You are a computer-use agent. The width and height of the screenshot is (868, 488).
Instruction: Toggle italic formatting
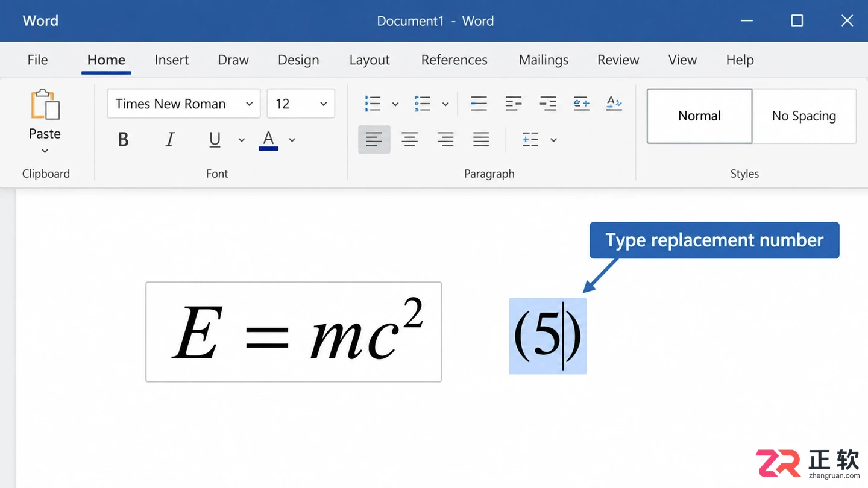pos(170,140)
